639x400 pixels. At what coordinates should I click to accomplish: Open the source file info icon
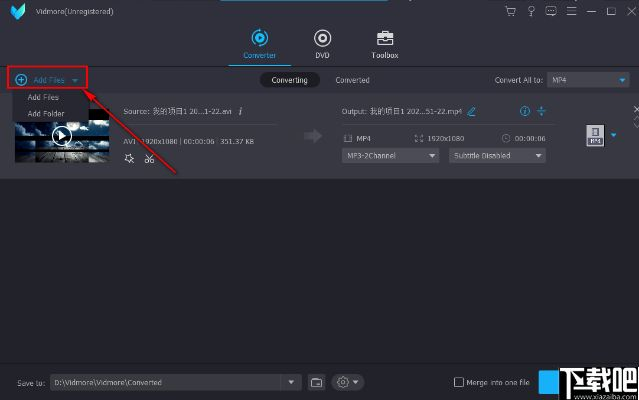pos(241,111)
